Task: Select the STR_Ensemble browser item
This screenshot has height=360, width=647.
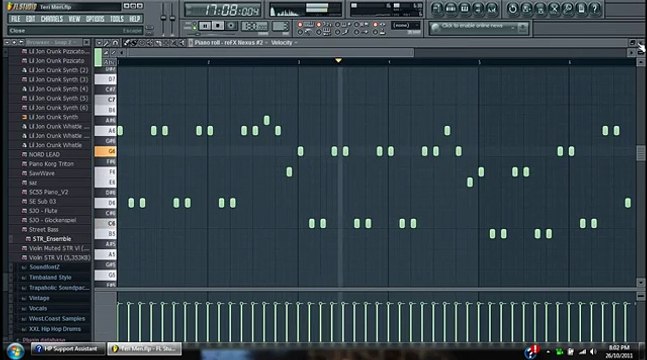Action: click(x=52, y=239)
